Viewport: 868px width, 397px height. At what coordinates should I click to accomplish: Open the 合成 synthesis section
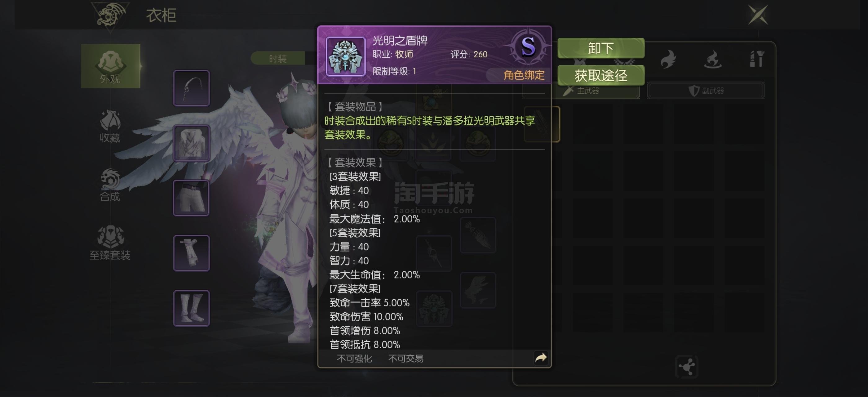click(x=110, y=185)
